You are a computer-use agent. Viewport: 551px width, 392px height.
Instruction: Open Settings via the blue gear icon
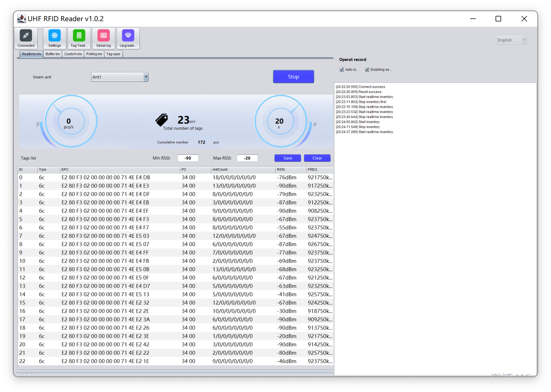coord(54,36)
